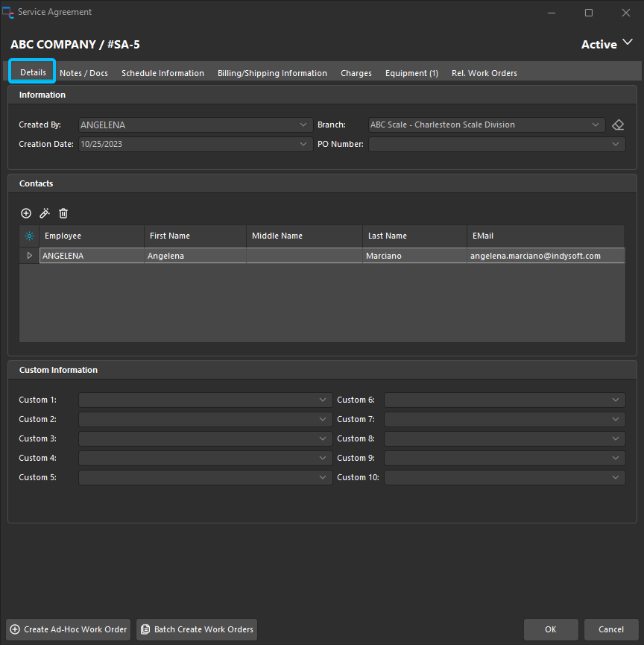Select the Equipment (1) tab
The height and width of the screenshot is (645, 644).
[411, 73]
